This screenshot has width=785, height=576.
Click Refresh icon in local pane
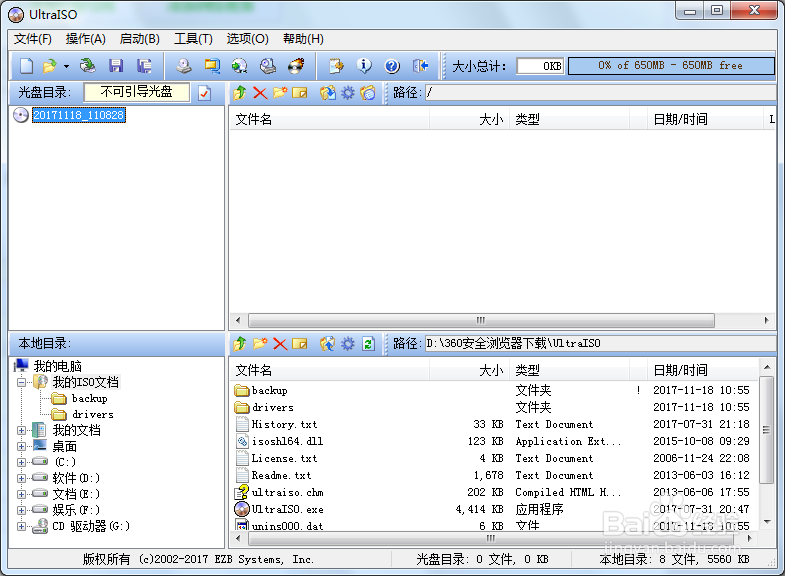tap(368, 344)
